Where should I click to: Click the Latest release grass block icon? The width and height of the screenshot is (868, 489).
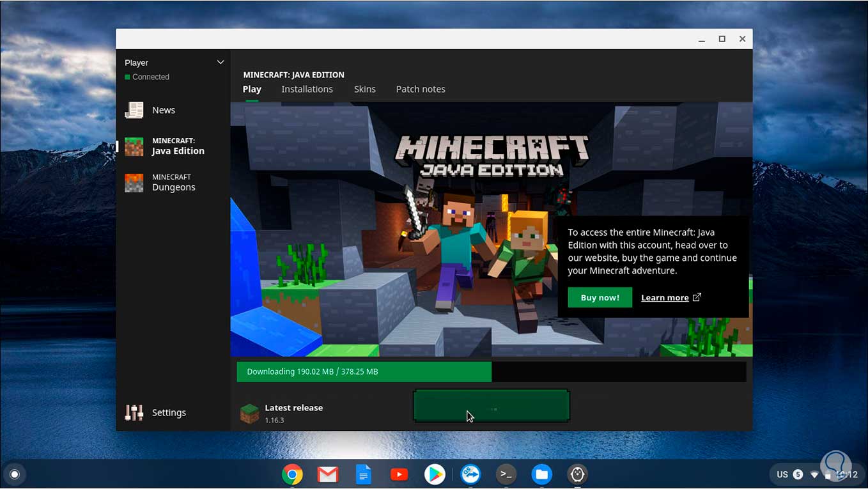[249, 414]
